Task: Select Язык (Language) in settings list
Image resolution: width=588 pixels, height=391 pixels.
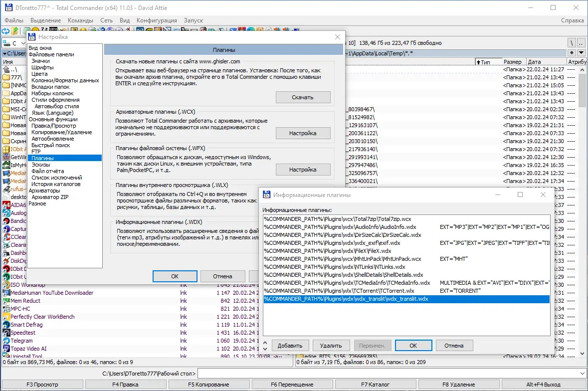Action: pos(52,113)
